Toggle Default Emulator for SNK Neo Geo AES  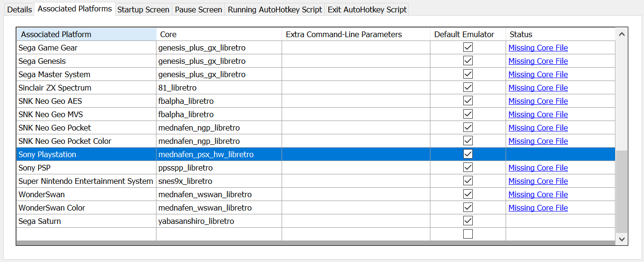468,101
